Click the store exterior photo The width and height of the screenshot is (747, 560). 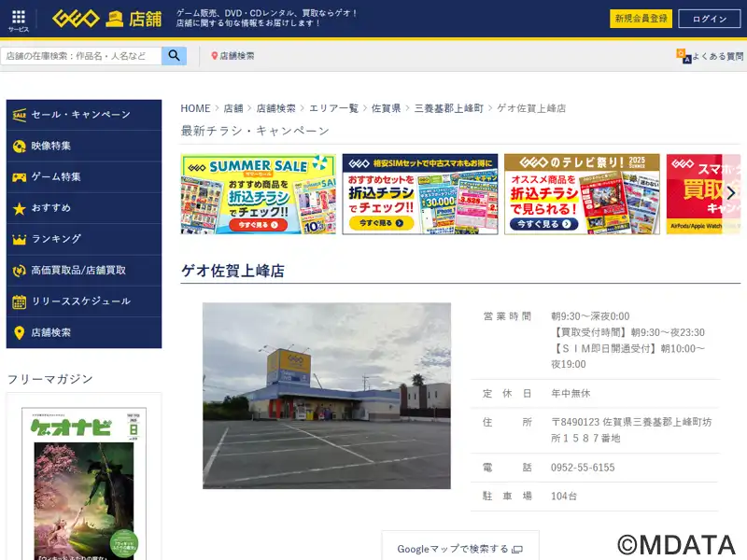point(327,396)
